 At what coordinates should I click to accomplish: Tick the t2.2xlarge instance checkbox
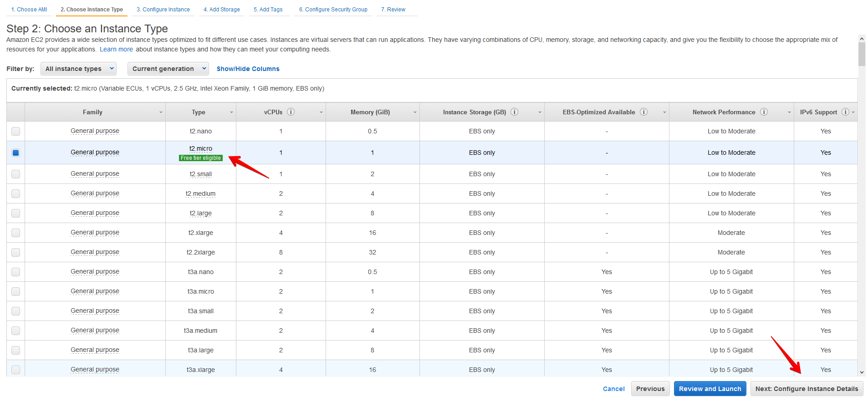16,252
